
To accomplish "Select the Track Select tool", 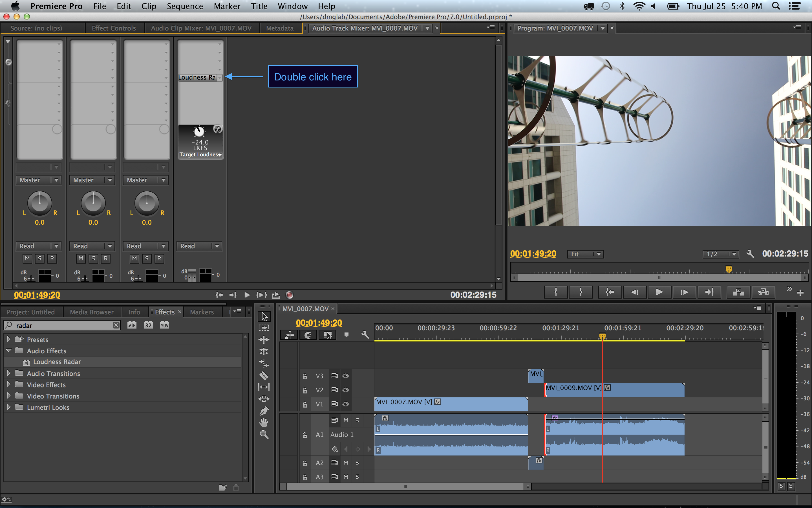I will 264,328.
